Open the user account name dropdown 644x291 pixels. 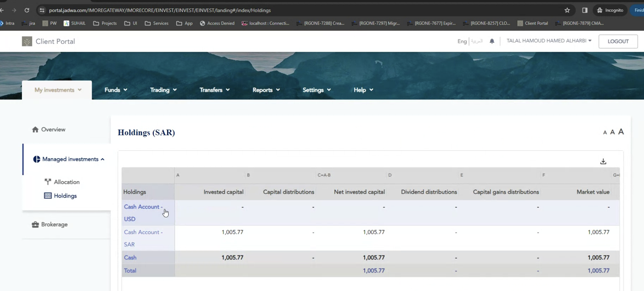coord(549,41)
